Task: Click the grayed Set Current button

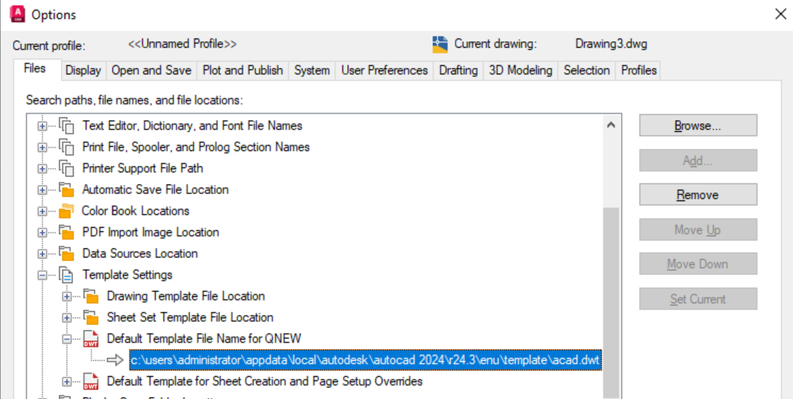Action: point(698,299)
